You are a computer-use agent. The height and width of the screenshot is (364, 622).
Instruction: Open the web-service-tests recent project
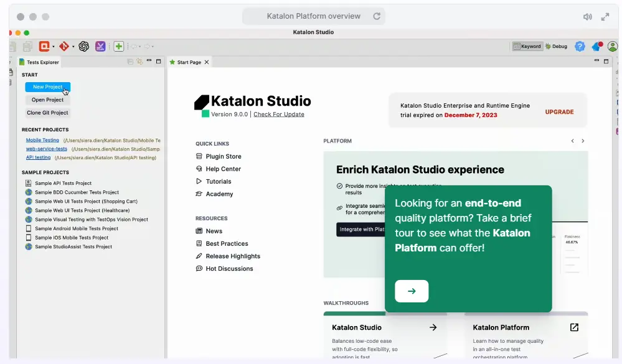pyautogui.click(x=47, y=149)
